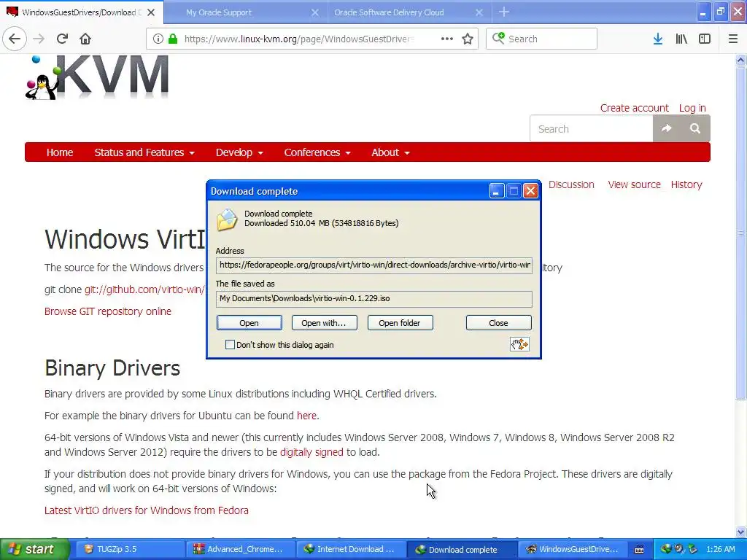This screenshot has width=747, height=560.
Task: Expand the Conferences dropdown menu
Action: 317,152
